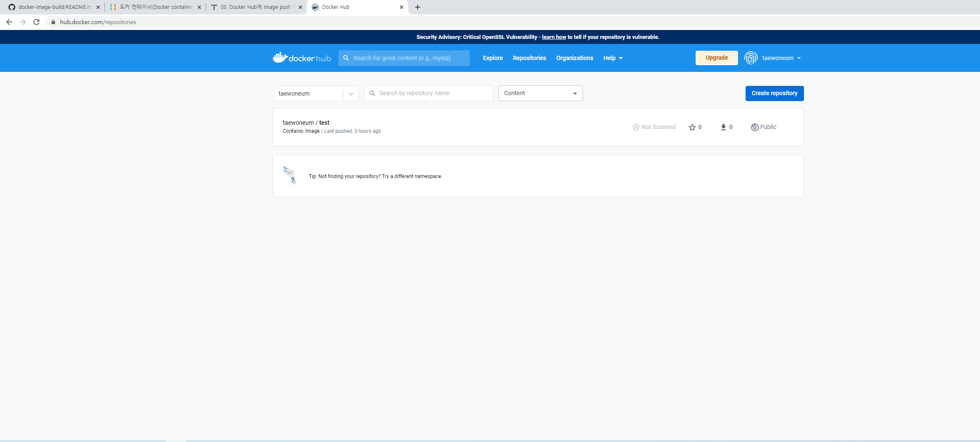
Task: Expand the Help menu
Action: [613, 58]
